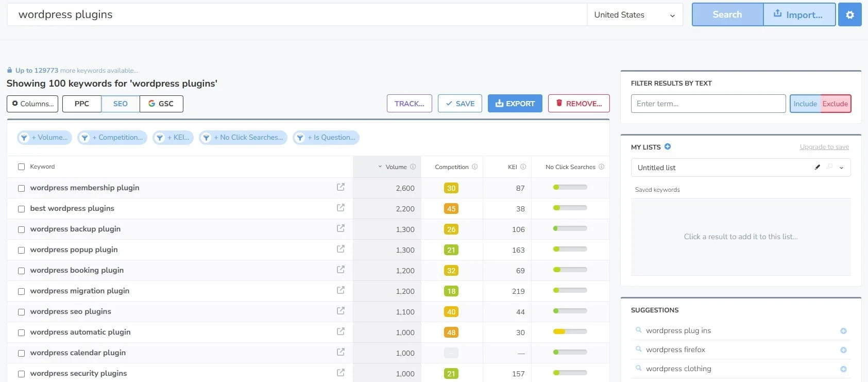Search suggestion wordpress plug ins magnifier icon
868x382 pixels.
(639, 330)
